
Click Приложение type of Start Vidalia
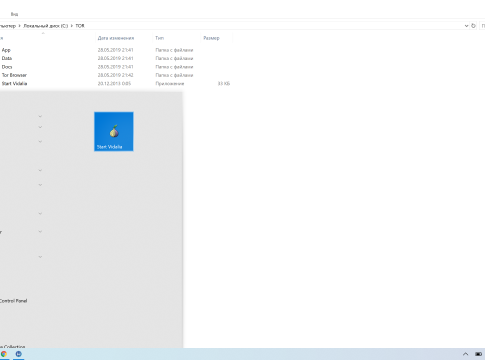tap(170, 83)
